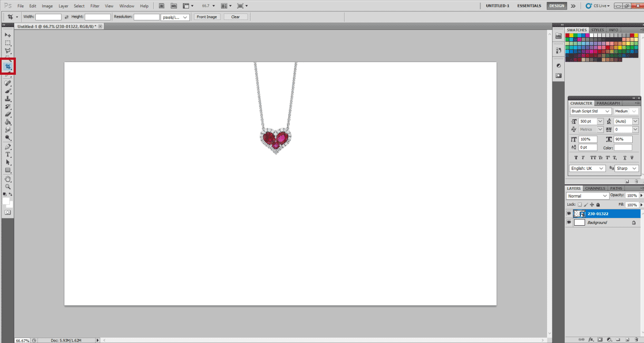The image size is (644, 343).
Task: Select the Eraser tool
Action: click(x=8, y=114)
